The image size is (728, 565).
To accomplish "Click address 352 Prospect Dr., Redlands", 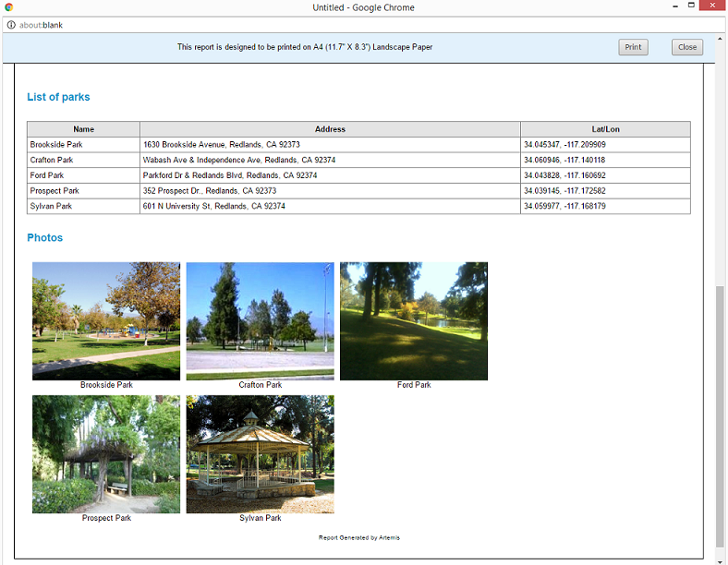I will [x=210, y=191].
